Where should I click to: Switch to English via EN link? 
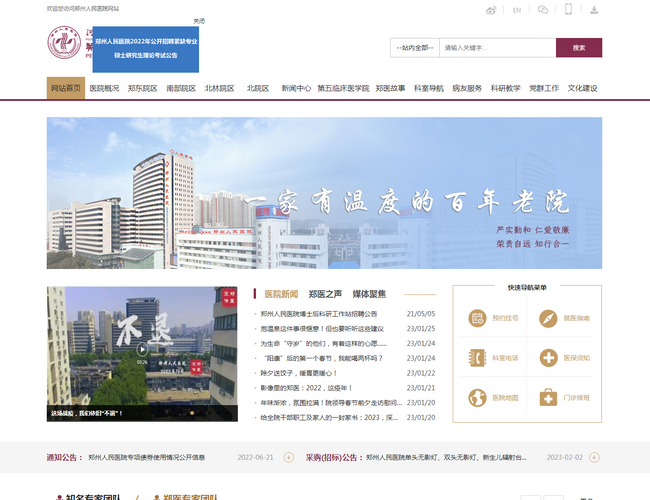[x=517, y=10]
